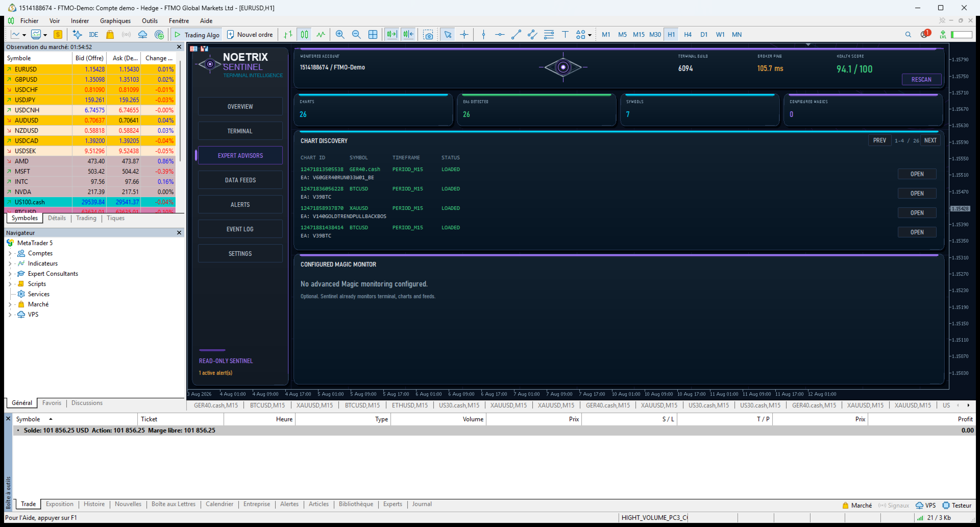The width and height of the screenshot is (980, 527).
Task: Select the vertical line drawing tool
Action: (x=483, y=34)
